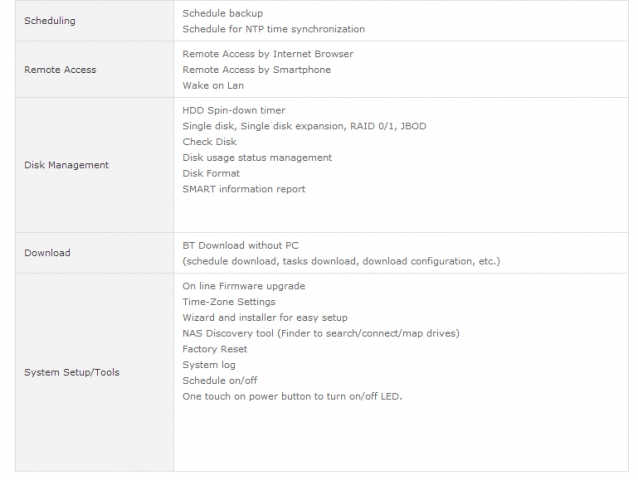Click the Wake on Lan entry
The width and height of the screenshot is (638, 480).
point(213,86)
